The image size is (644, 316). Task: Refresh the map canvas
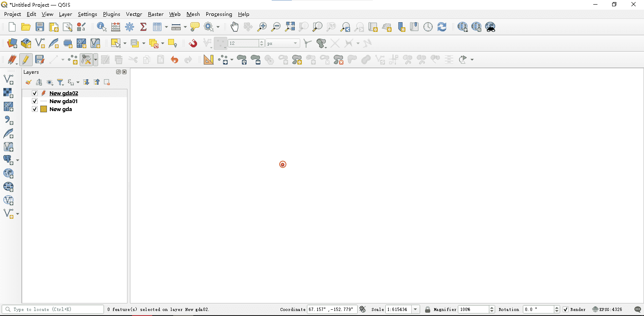pos(441,27)
